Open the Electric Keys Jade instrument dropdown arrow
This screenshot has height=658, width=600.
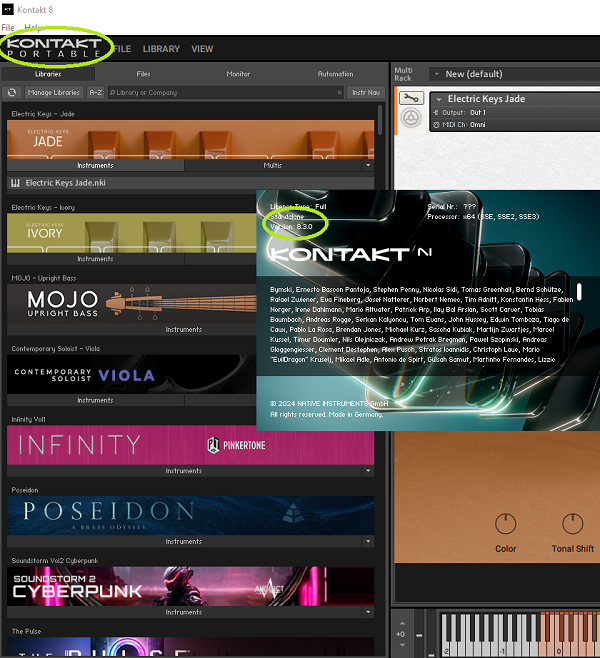(x=439, y=99)
